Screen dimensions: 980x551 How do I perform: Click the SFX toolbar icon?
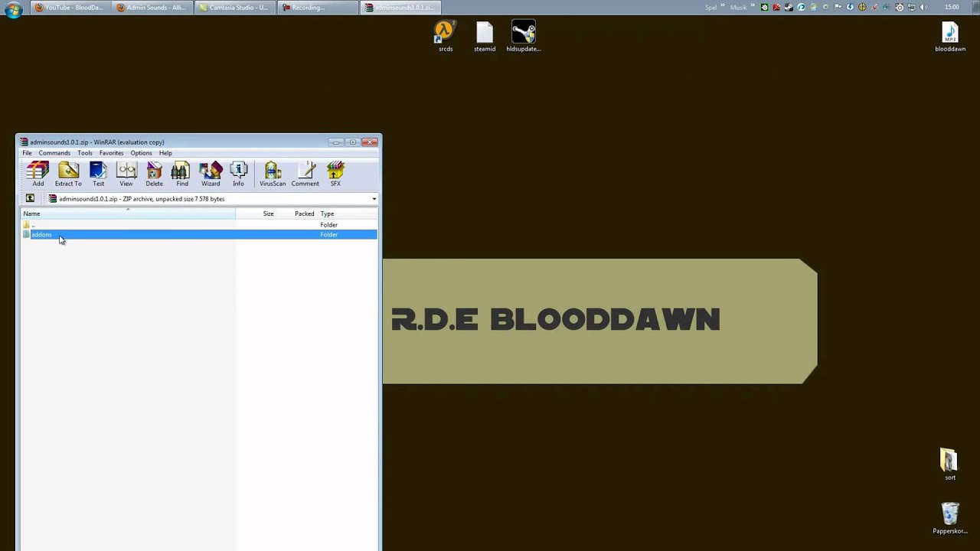pyautogui.click(x=335, y=174)
